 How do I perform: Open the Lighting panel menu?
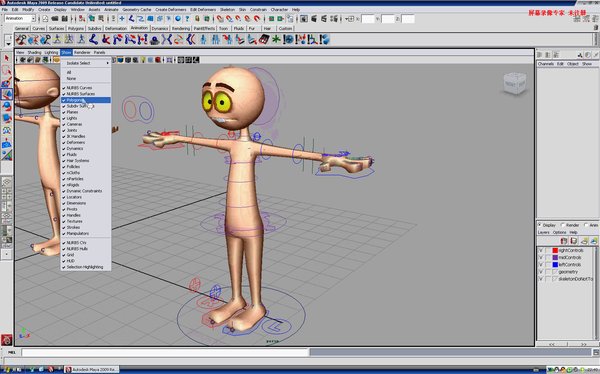(x=51, y=52)
